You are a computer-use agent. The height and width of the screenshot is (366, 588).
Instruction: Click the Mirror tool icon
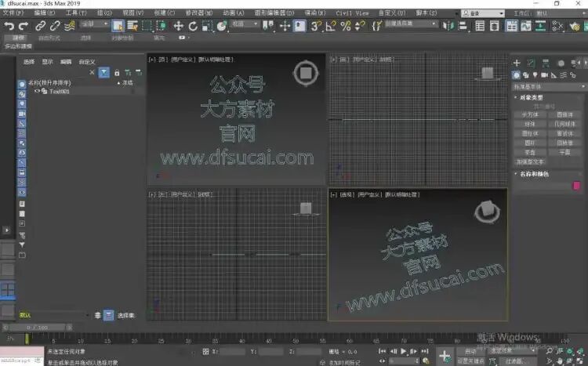click(x=448, y=26)
